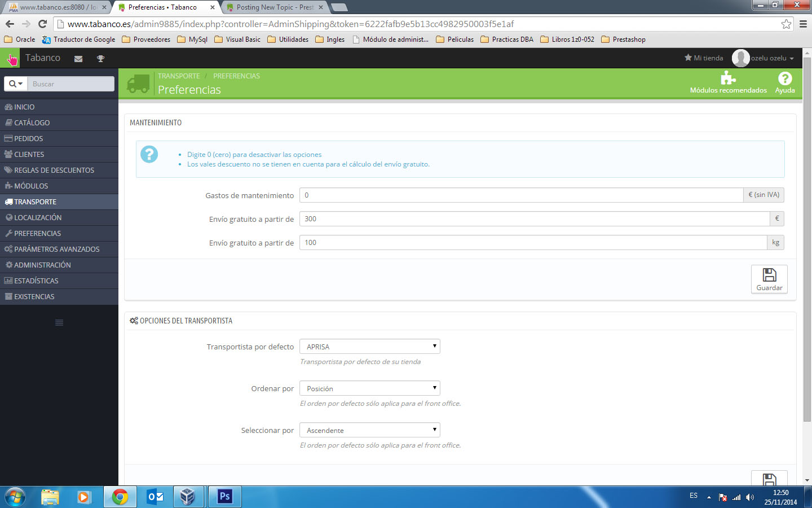812x508 pixels.
Task: Open CATÁLOGO in sidebar
Action: [x=59, y=122]
